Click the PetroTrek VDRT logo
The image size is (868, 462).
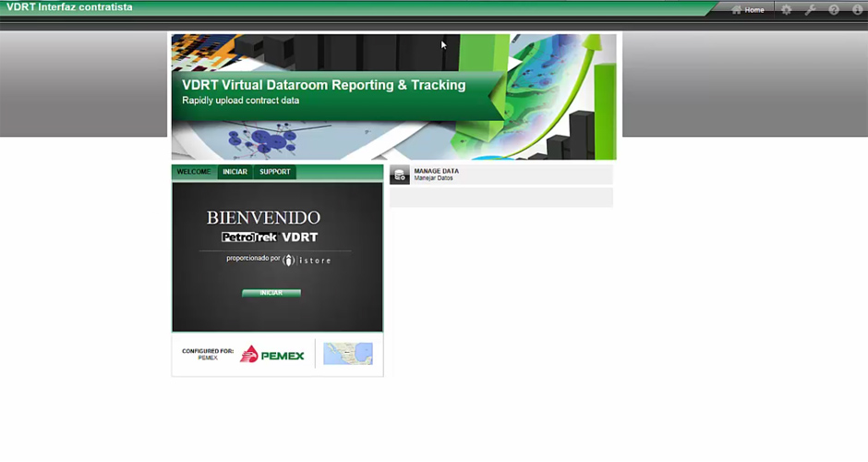tap(270, 237)
